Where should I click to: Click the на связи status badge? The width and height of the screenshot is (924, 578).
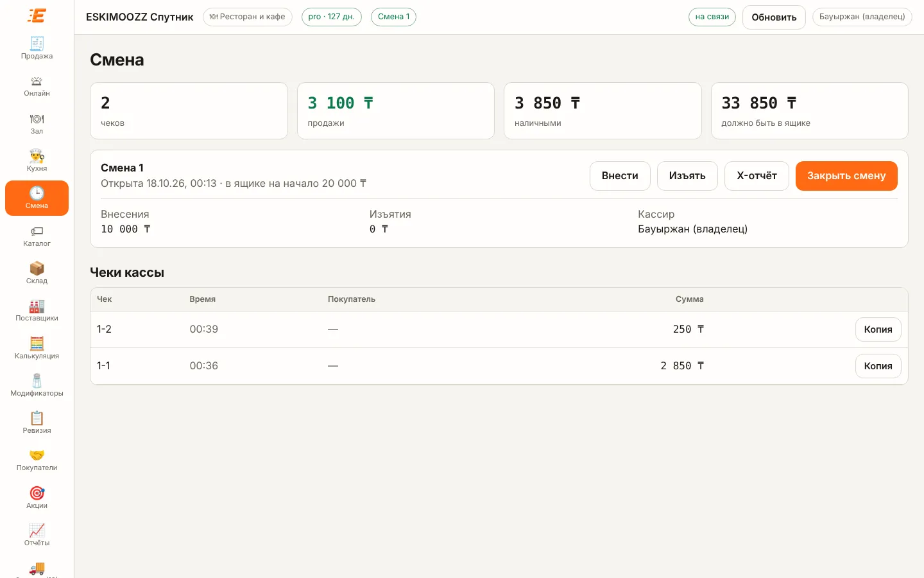[712, 17]
